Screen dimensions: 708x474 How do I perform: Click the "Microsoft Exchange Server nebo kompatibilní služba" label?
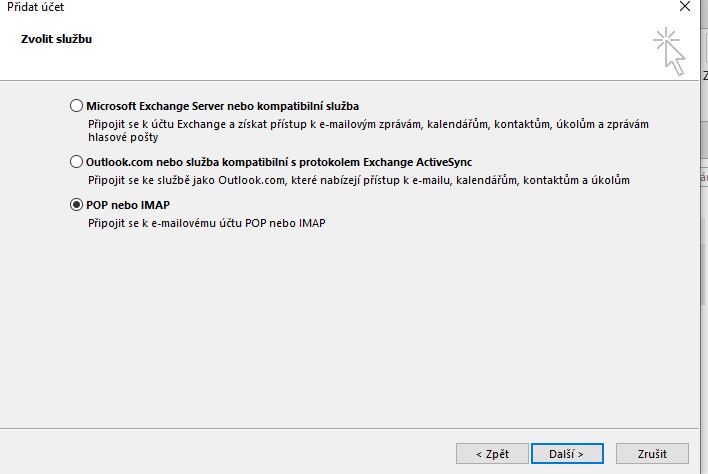pos(222,105)
